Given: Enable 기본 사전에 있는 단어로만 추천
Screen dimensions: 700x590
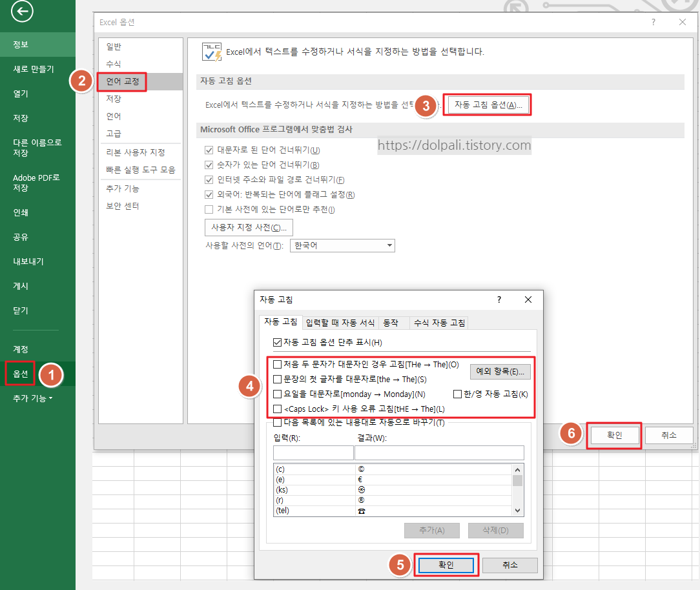Looking at the screenshot, I should pyautogui.click(x=208, y=209).
